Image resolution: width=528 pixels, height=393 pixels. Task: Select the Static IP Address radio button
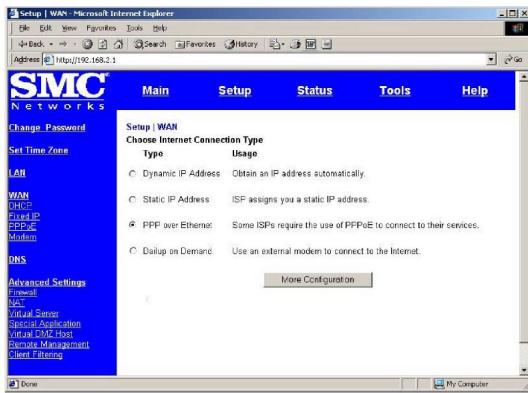(x=133, y=200)
